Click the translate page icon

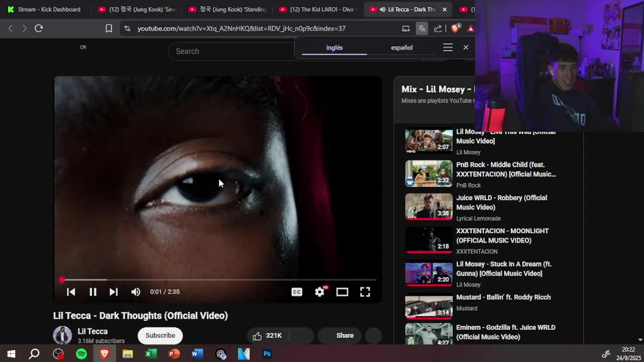pyautogui.click(x=422, y=28)
